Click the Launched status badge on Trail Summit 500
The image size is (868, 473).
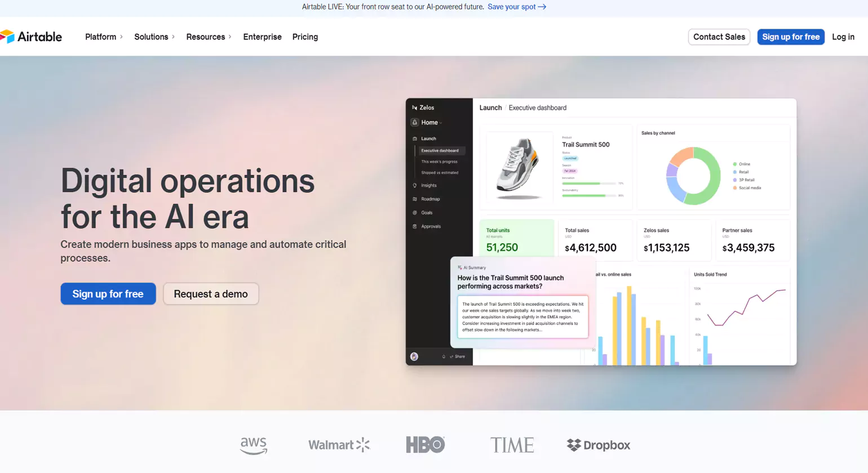click(570, 158)
